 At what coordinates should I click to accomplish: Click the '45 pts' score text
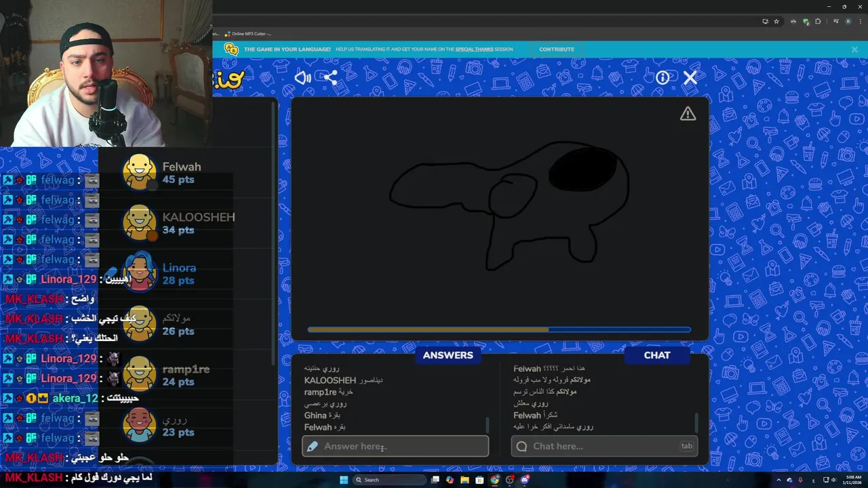click(x=178, y=180)
